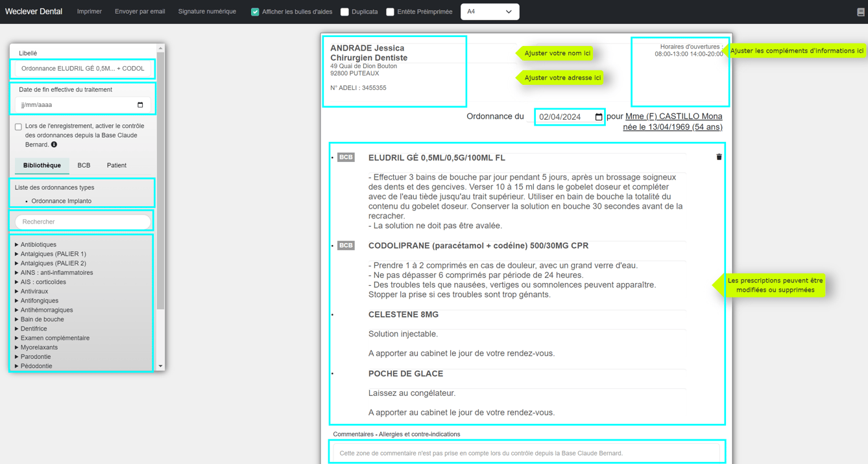Click the Weclever Dental logo text

coord(34,12)
